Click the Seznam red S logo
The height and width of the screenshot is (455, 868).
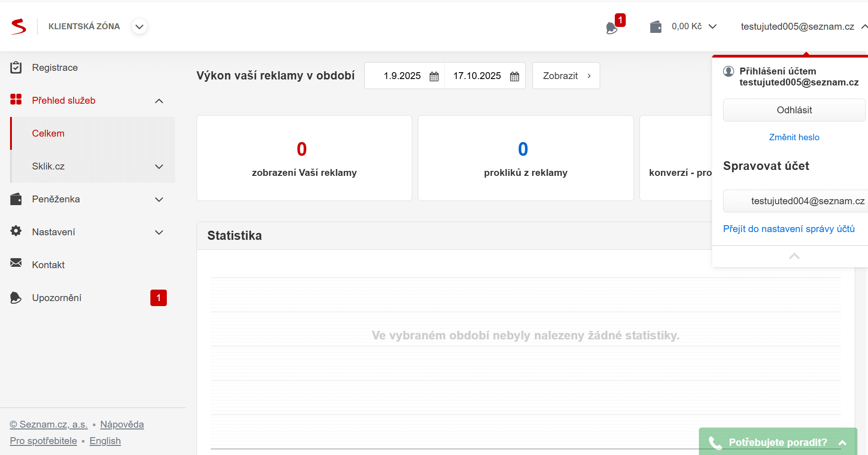point(19,26)
